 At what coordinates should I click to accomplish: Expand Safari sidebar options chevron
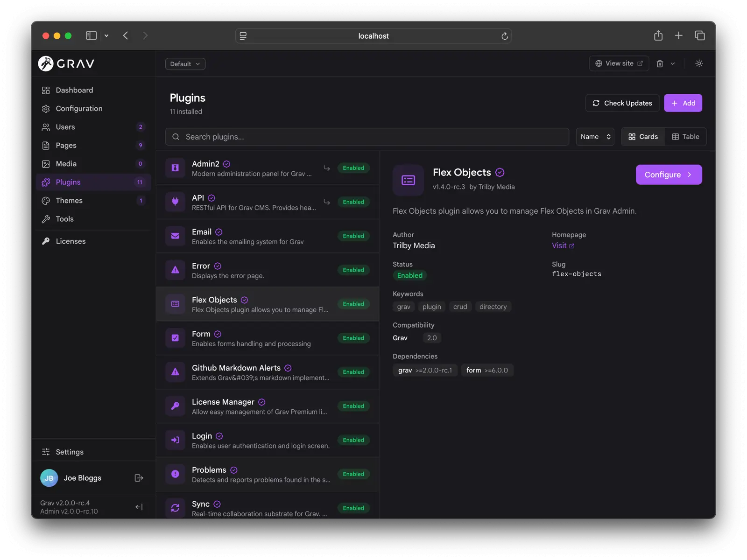(106, 35)
